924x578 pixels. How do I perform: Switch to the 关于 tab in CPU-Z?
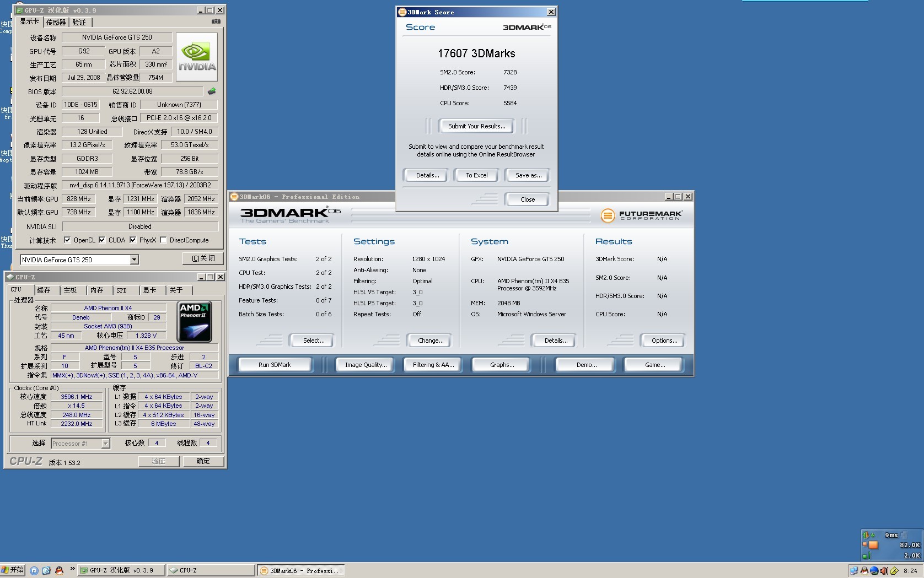click(x=176, y=290)
